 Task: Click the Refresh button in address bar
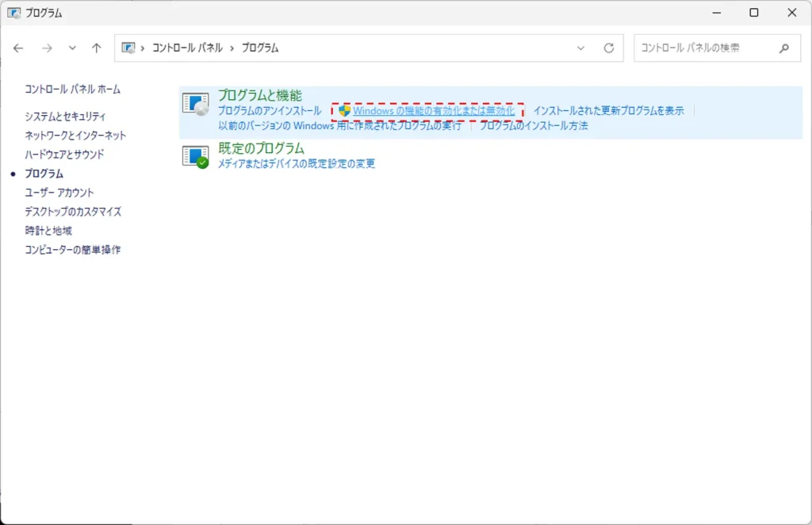tap(609, 48)
